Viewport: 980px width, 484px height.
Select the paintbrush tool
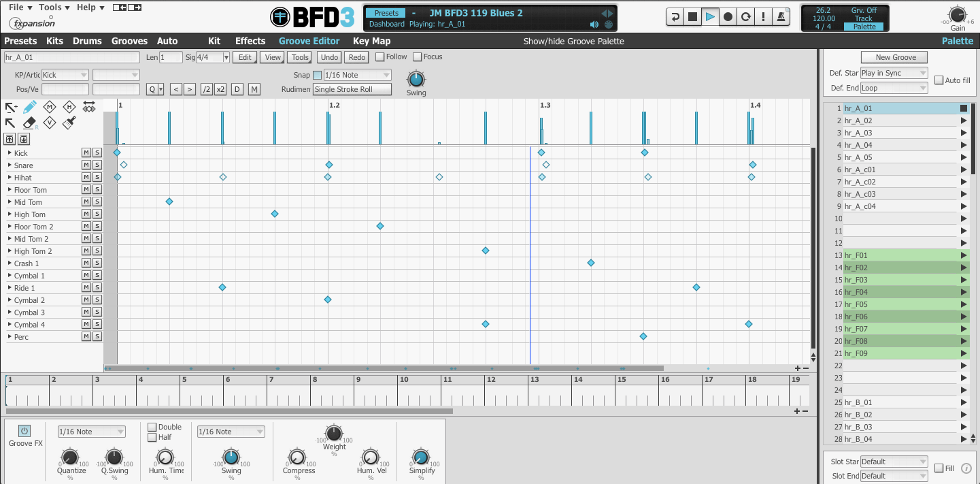click(67, 122)
